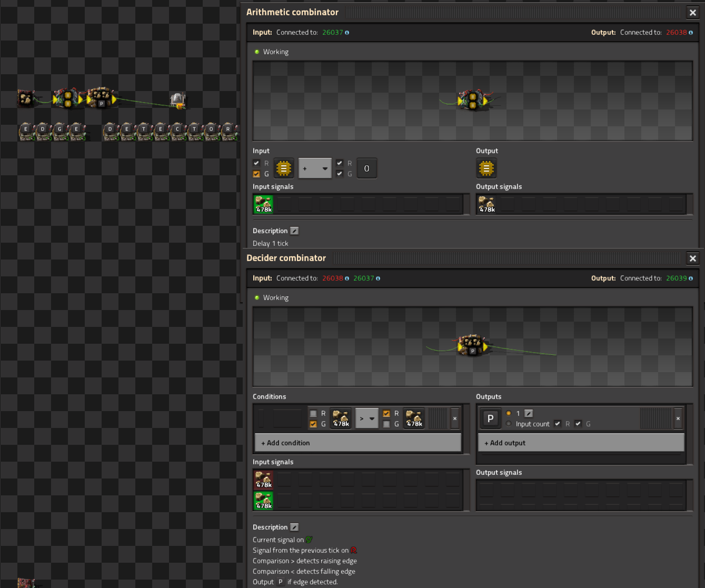Edit the decider combinator description

point(294,527)
